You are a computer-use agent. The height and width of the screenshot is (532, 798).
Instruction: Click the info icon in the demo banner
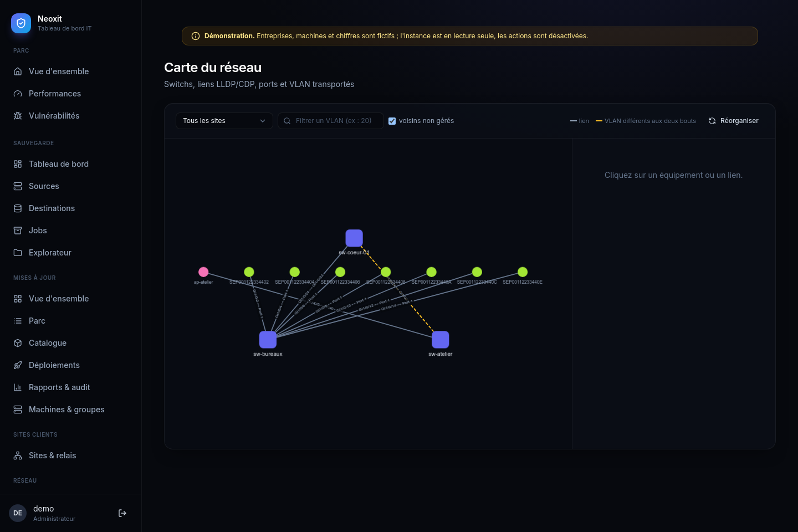[x=196, y=36]
